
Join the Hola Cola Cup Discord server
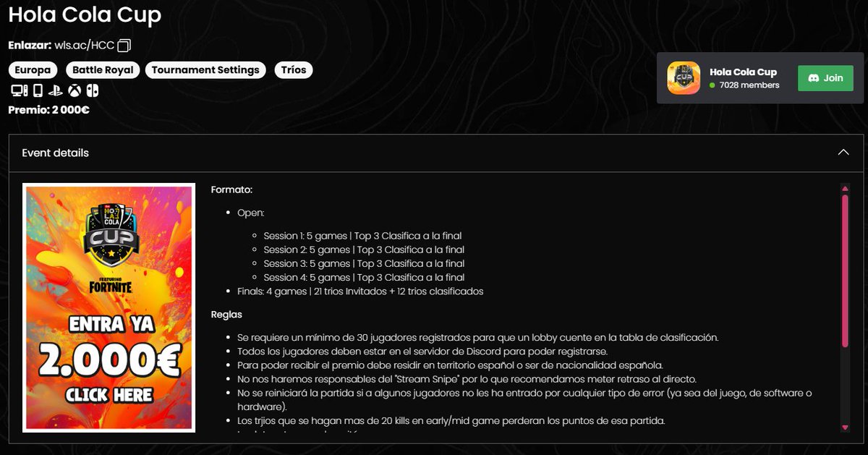(825, 78)
